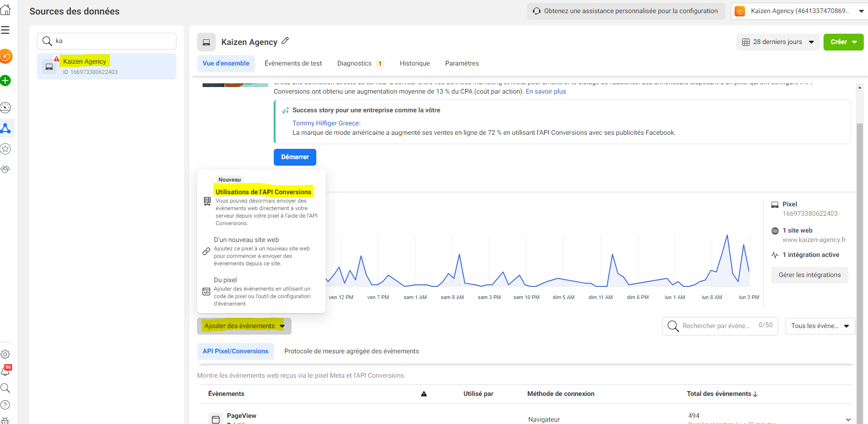The image size is (868, 424).
Task: Click the warning triangle column header icon
Action: coord(424,394)
